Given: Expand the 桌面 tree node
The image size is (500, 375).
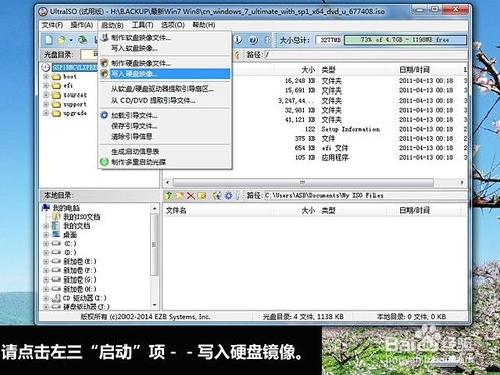Looking at the screenshot, I should pos(46,235).
